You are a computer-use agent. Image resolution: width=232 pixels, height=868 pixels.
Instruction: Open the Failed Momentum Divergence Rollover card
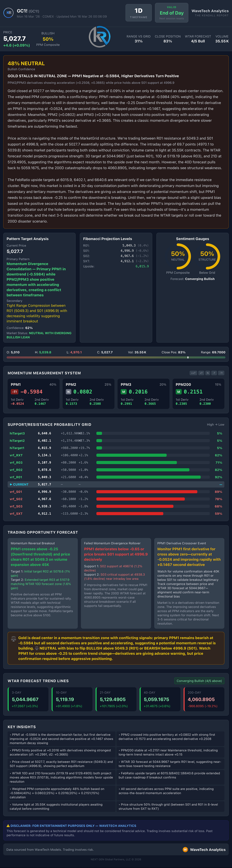[x=116, y=583]
